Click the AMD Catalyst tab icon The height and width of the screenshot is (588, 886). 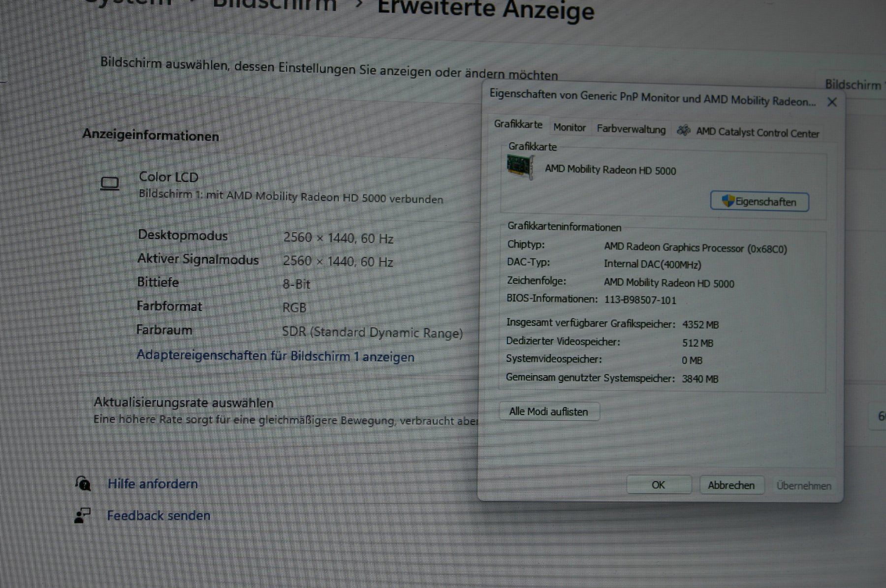684,130
